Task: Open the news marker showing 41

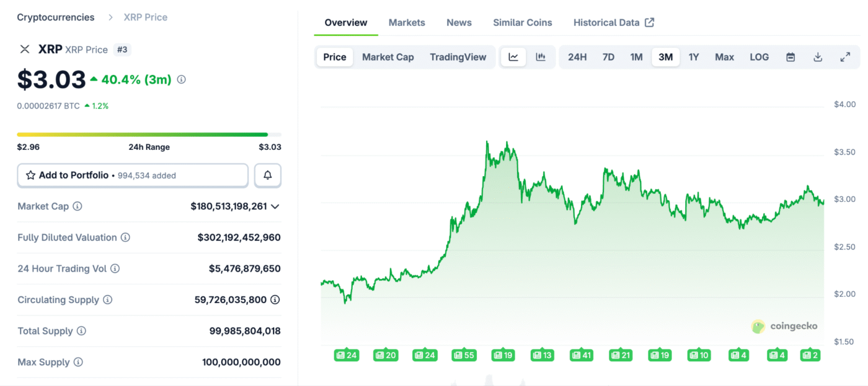Action: pyautogui.click(x=582, y=355)
